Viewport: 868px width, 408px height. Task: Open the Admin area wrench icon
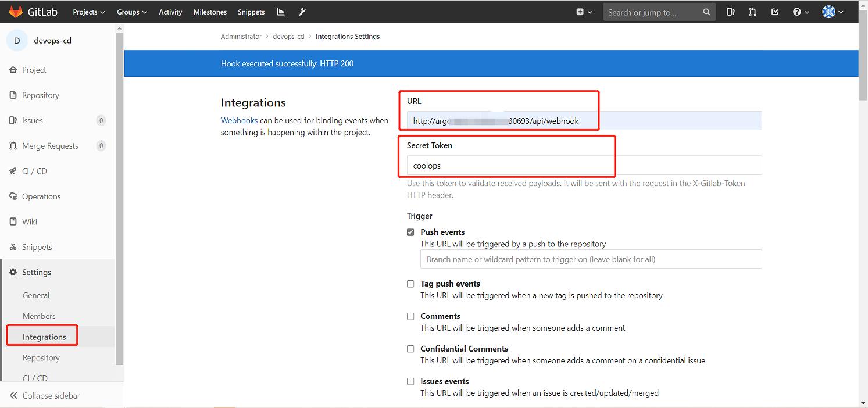tap(302, 12)
